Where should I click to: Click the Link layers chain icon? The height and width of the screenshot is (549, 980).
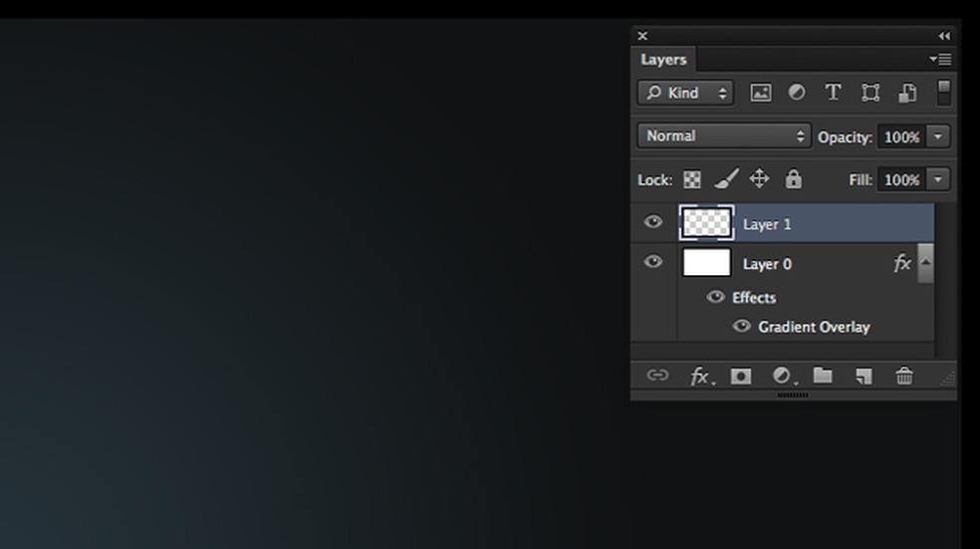(657, 376)
